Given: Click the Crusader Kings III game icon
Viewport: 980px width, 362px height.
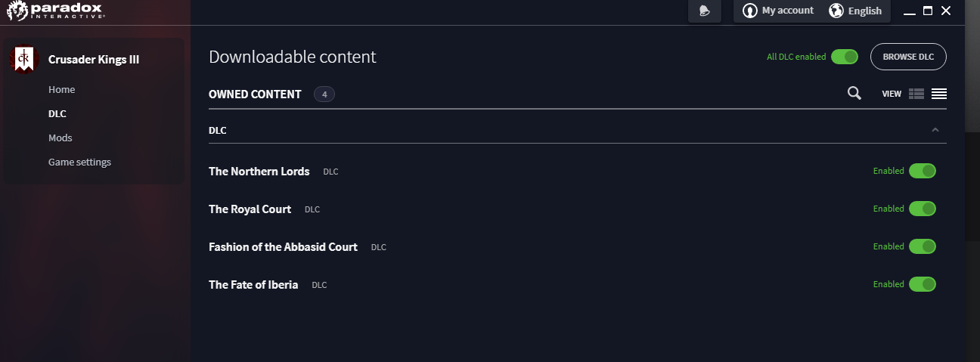Looking at the screenshot, I should [x=23, y=60].
